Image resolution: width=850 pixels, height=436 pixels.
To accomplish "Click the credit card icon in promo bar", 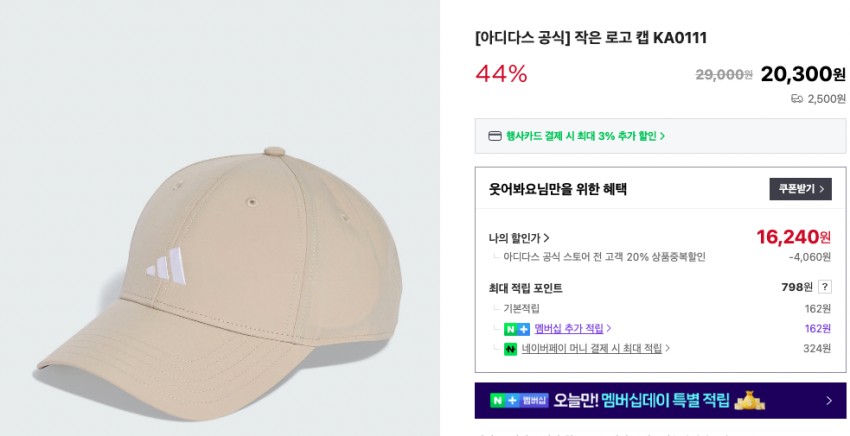I will coord(495,136).
